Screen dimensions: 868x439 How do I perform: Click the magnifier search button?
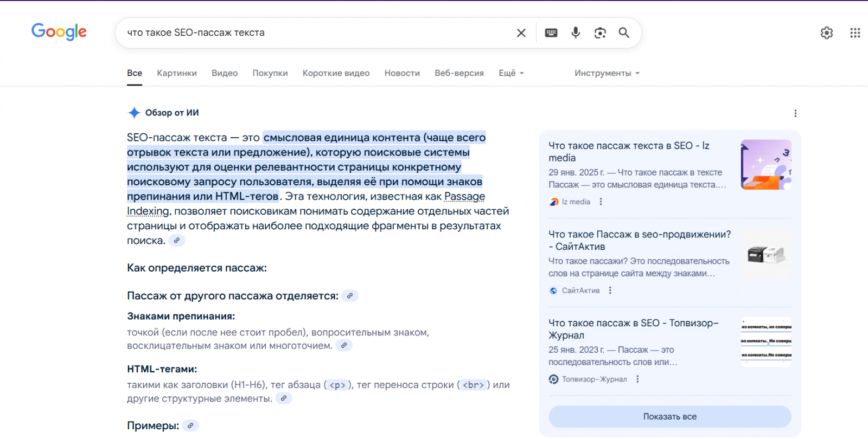[x=624, y=33]
